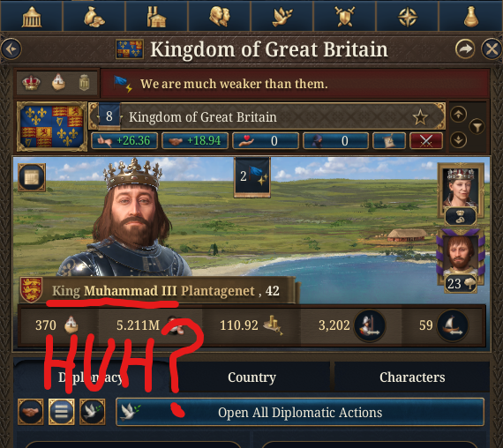The width and height of the screenshot is (503, 448).
Task: Click the opinion value +26.36 indicator
Action: pos(124,141)
